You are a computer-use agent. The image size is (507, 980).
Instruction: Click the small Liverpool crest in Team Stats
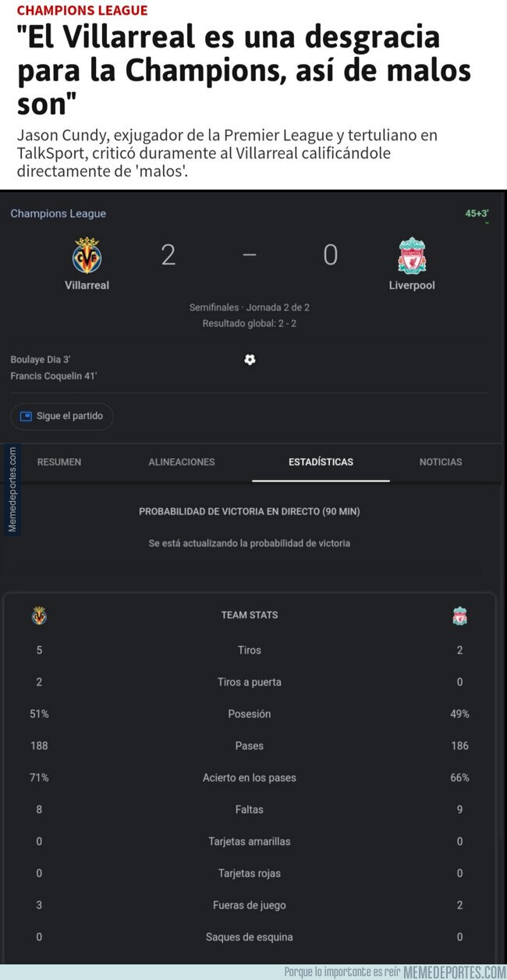pyautogui.click(x=459, y=616)
